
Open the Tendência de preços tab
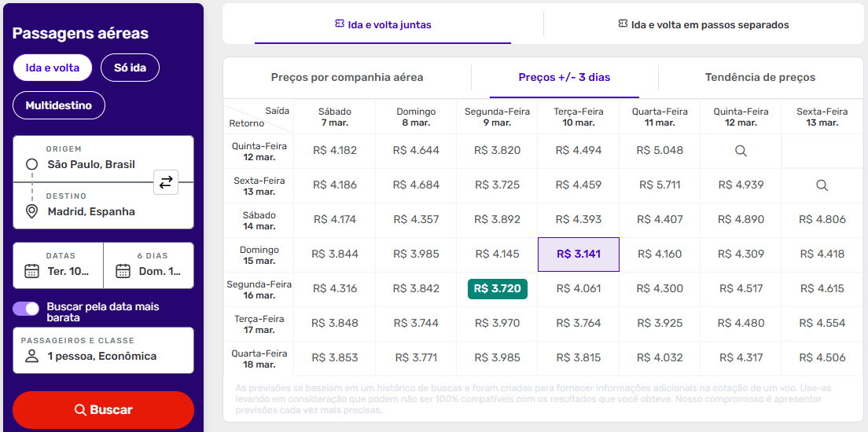pos(759,77)
